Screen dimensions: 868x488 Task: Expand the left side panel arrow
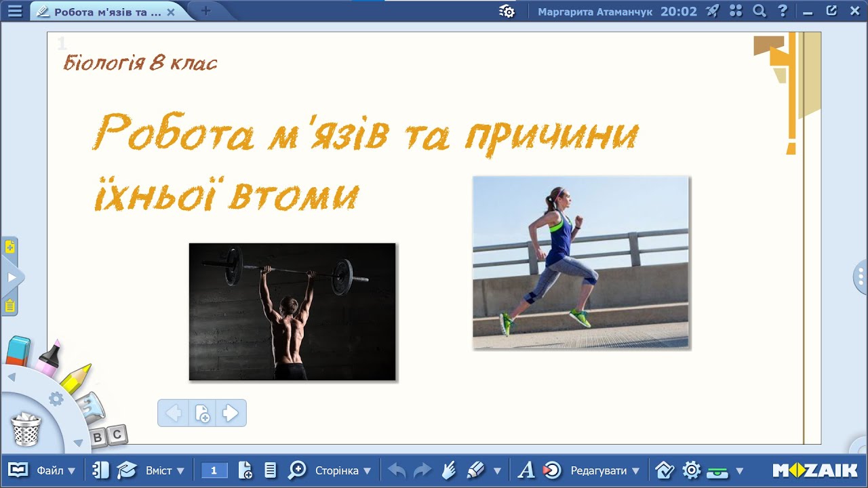point(12,277)
